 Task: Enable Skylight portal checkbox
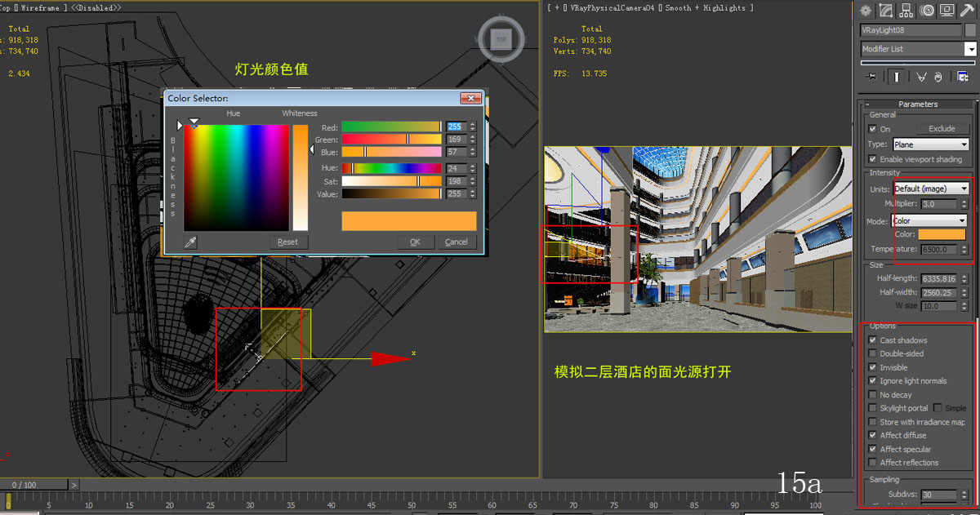pyautogui.click(x=873, y=408)
